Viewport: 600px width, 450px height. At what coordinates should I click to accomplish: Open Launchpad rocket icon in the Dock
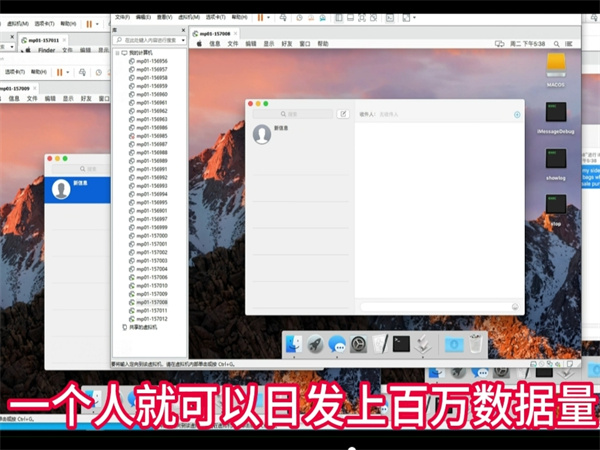315,344
